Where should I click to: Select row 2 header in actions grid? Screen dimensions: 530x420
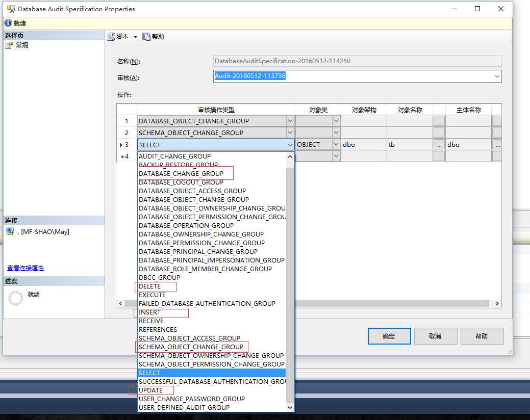coord(127,133)
